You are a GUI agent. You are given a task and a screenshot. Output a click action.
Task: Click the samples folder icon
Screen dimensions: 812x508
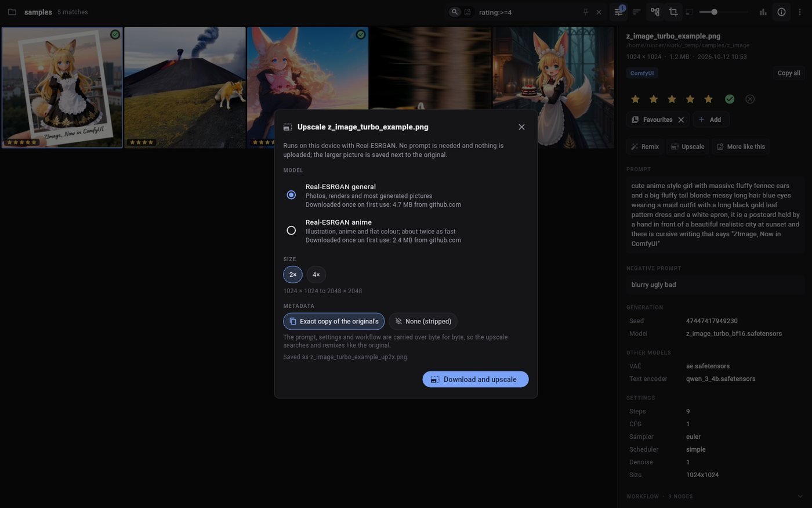12,12
